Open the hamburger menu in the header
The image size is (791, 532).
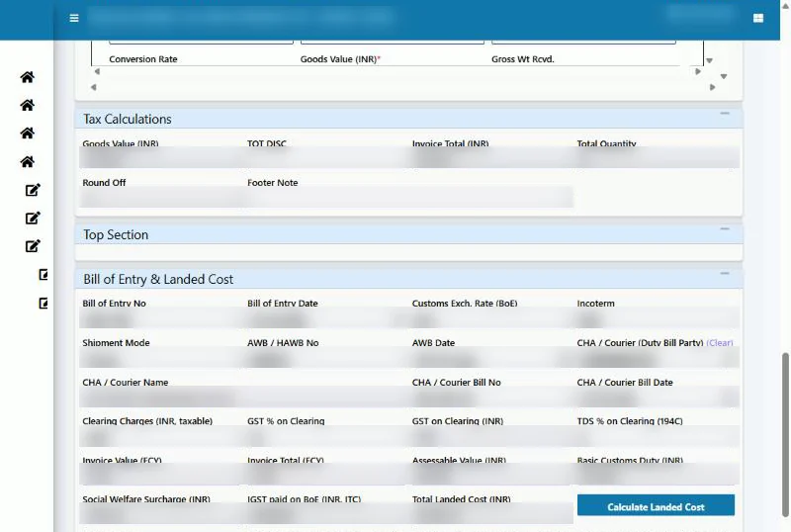pos(74,18)
